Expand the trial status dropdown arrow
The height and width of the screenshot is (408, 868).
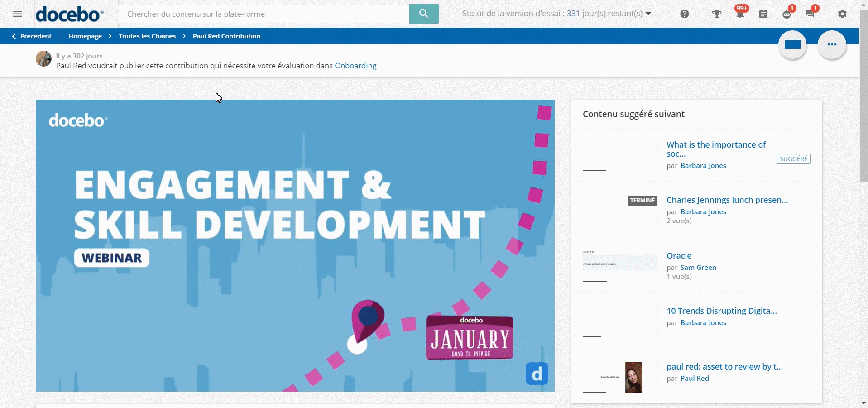pos(648,14)
